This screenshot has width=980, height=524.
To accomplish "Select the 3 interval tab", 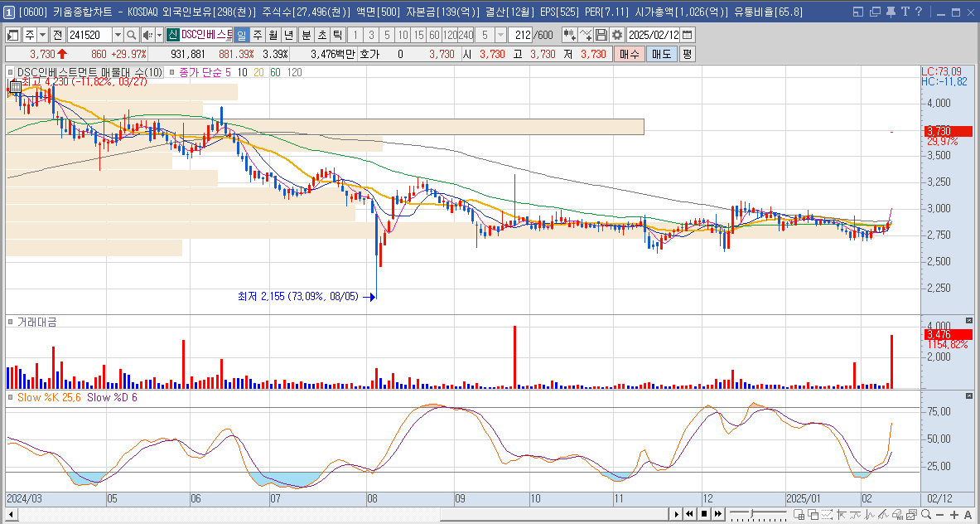I will 370,35.
